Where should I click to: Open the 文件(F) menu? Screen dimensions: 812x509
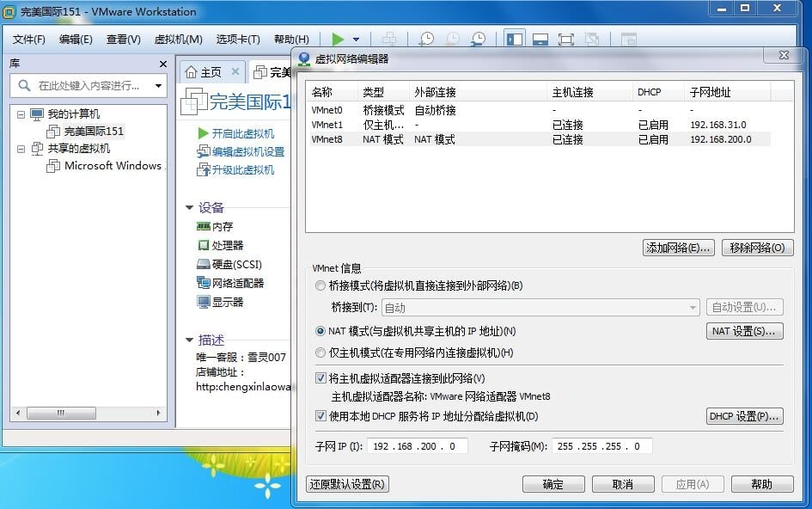tap(28, 40)
